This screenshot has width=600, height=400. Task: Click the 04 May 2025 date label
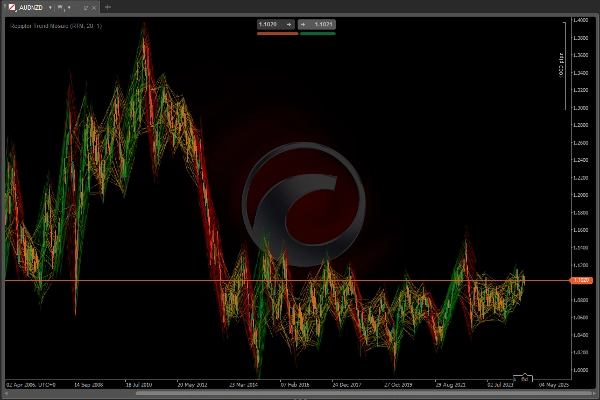click(554, 385)
